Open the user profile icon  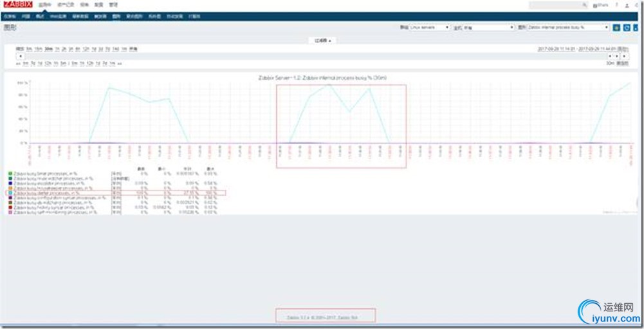point(627,5)
